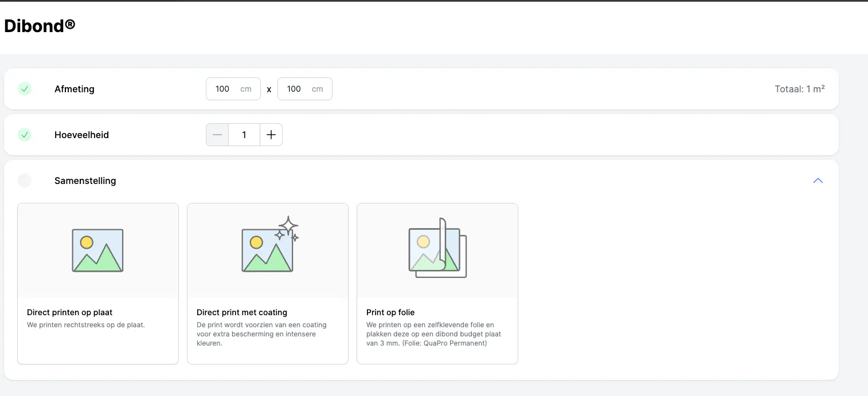The width and height of the screenshot is (868, 396).
Task: Click the height input field after the x
Action: point(298,89)
